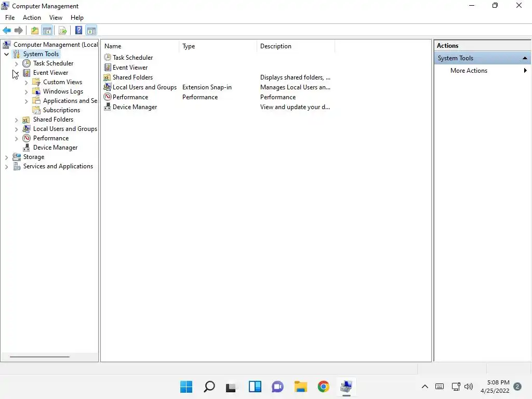
Task: Click 'Displays shared folders, ...' description
Action: pyautogui.click(x=295, y=77)
